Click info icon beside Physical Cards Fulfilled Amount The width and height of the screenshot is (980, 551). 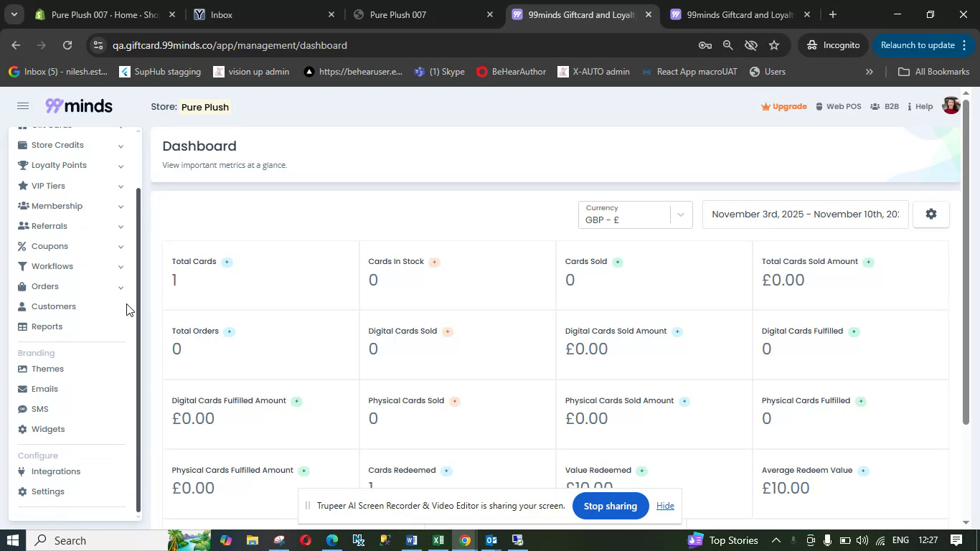point(303,471)
